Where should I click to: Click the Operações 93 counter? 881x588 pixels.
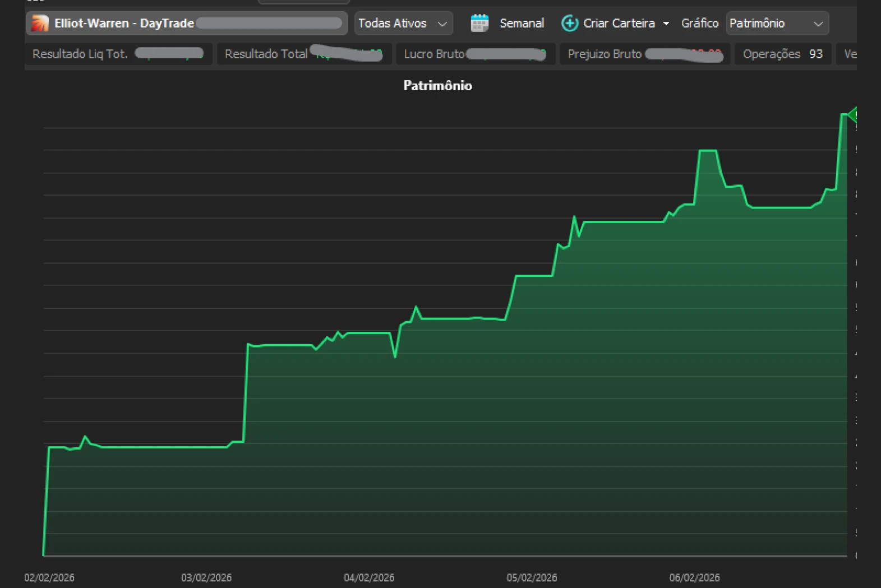[x=783, y=54]
